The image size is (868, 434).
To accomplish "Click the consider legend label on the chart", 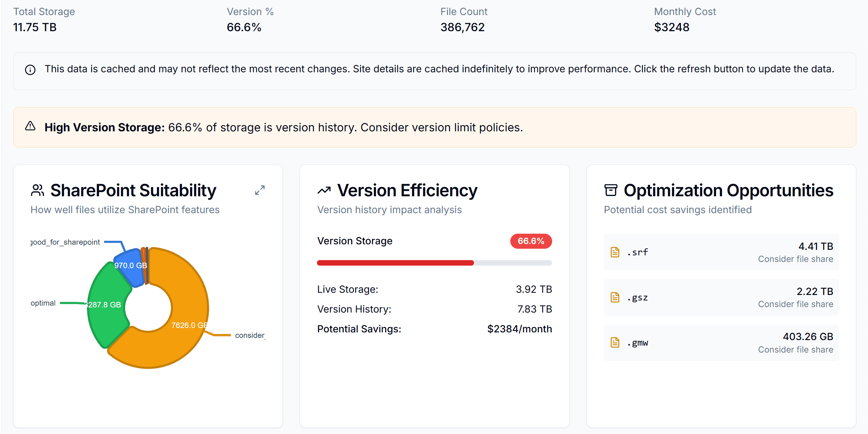I will coord(250,335).
